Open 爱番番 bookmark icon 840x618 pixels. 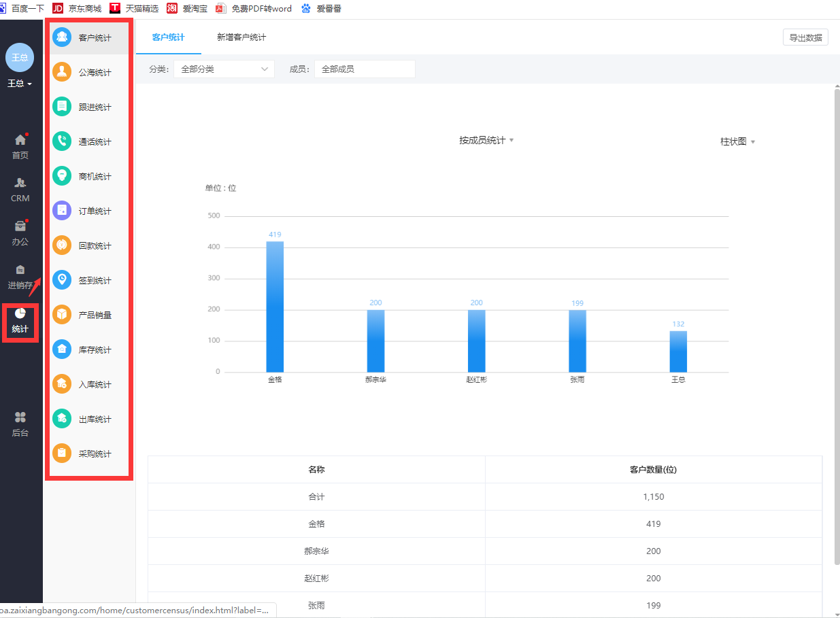coord(306,8)
